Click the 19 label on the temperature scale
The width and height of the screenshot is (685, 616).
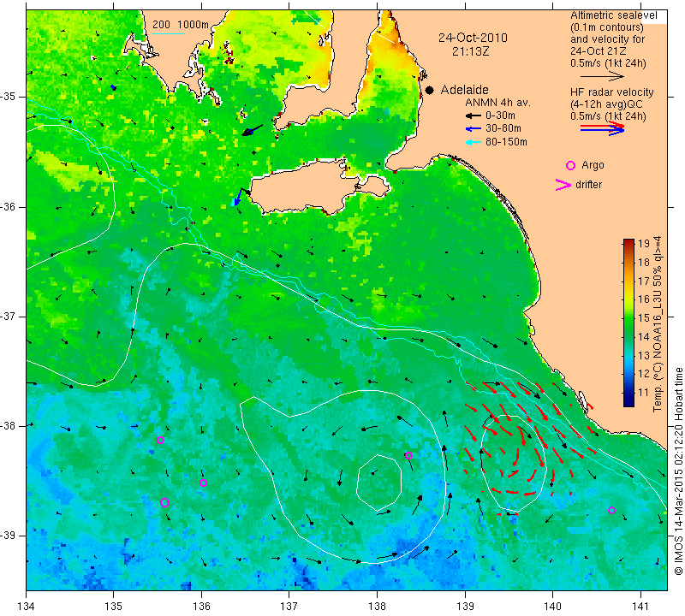[644, 244]
